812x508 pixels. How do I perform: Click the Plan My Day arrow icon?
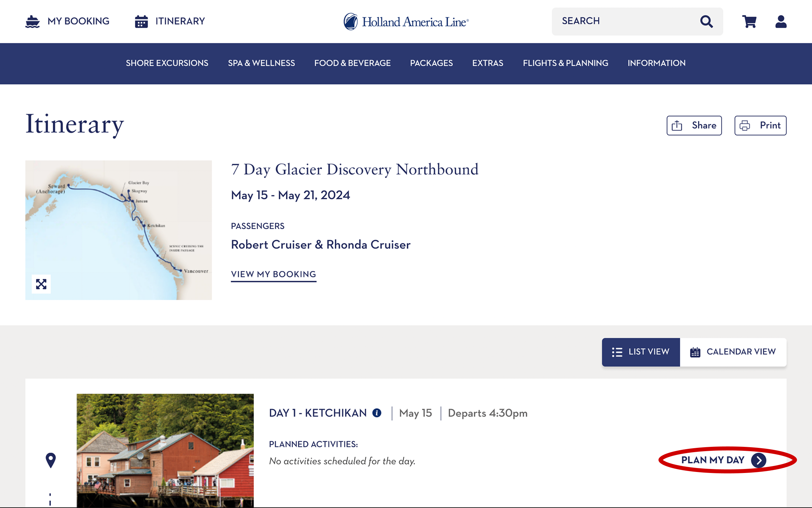[758, 460]
